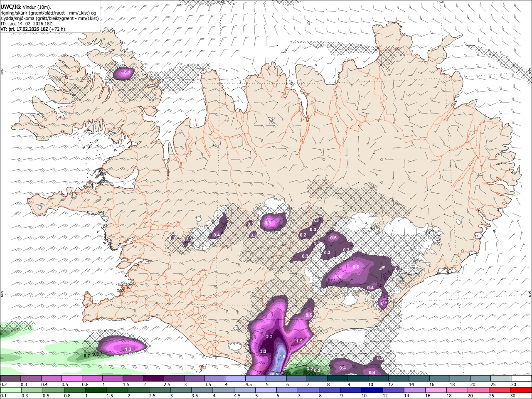This screenshot has width=532, height=399.
Task: Select the 'slydda/snjókoma (grátt/bleikt/grænt - mm/1klst)' line
Action: click(49, 18)
